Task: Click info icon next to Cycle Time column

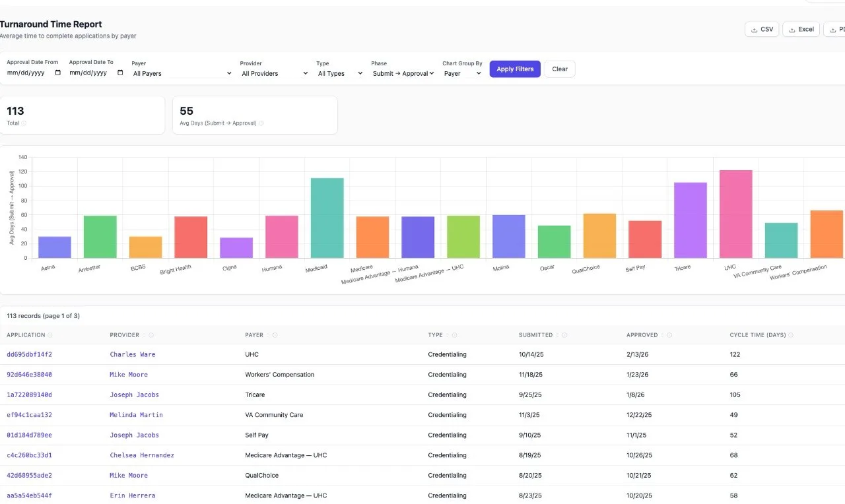Action: point(791,335)
